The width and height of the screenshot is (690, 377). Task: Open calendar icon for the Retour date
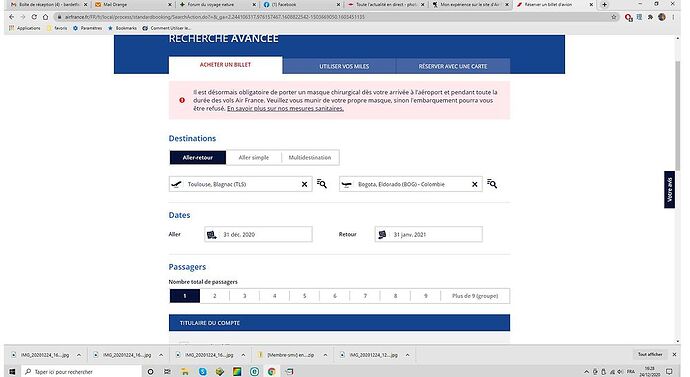(x=382, y=234)
